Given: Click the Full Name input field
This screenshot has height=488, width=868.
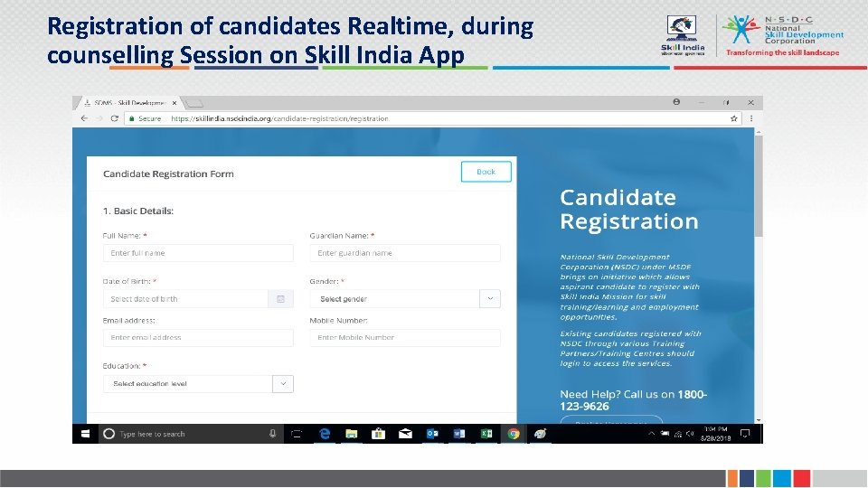Looking at the screenshot, I should pyautogui.click(x=198, y=253).
